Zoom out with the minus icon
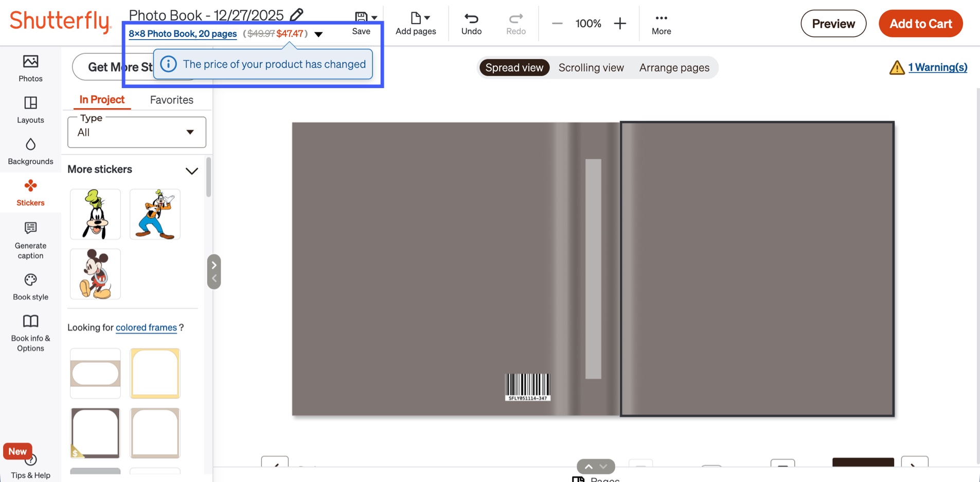The width and height of the screenshot is (980, 482). [557, 24]
